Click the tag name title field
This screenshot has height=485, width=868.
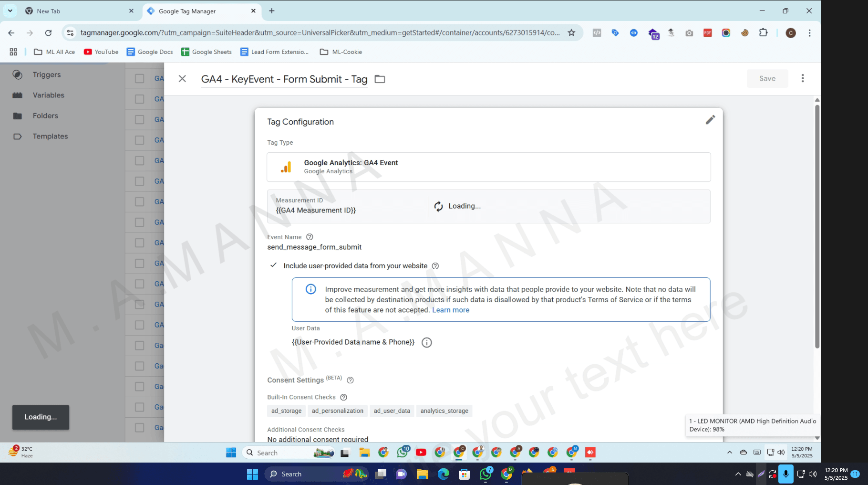tap(284, 79)
